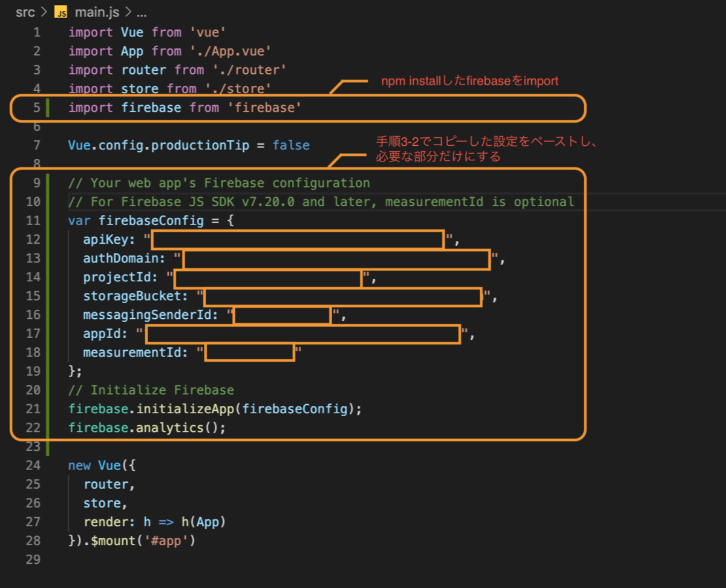Screen dimensions: 726x588
Task: Click 'store,' inside the Vue options on line 26
Action: click(x=106, y=503)
